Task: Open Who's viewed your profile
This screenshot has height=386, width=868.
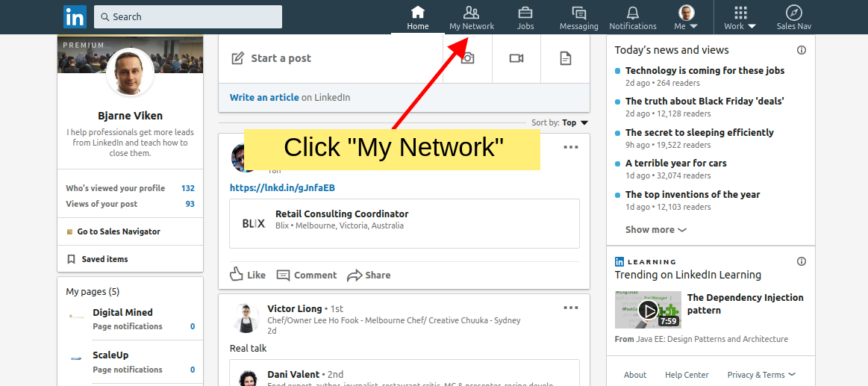Action: click(130, 188)
